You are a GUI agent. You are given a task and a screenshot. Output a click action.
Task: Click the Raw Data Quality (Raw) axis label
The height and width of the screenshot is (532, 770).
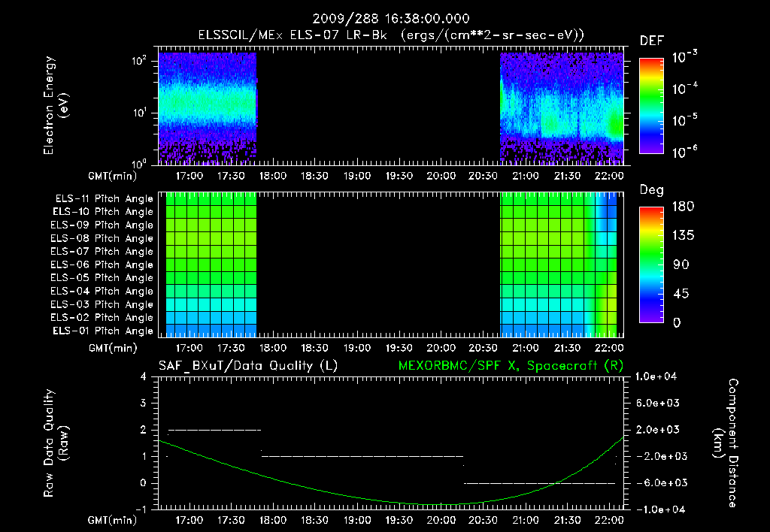click(56, 443)
